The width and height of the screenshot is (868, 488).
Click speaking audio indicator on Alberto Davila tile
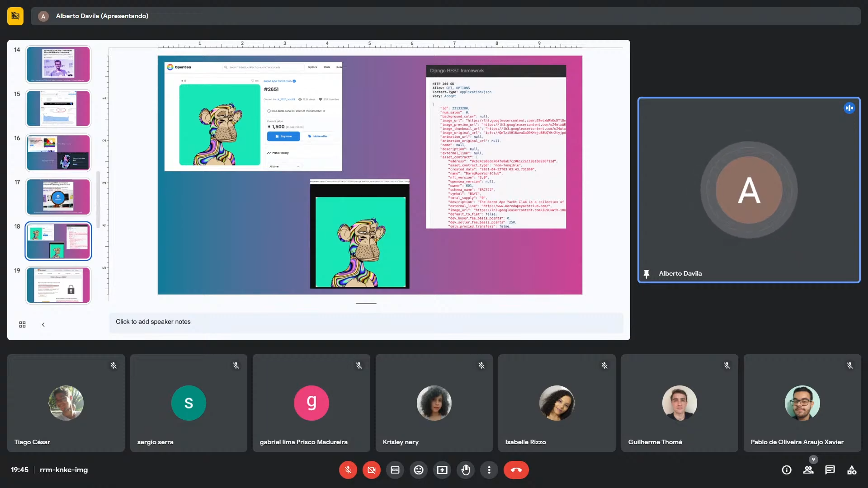point(849,108)
